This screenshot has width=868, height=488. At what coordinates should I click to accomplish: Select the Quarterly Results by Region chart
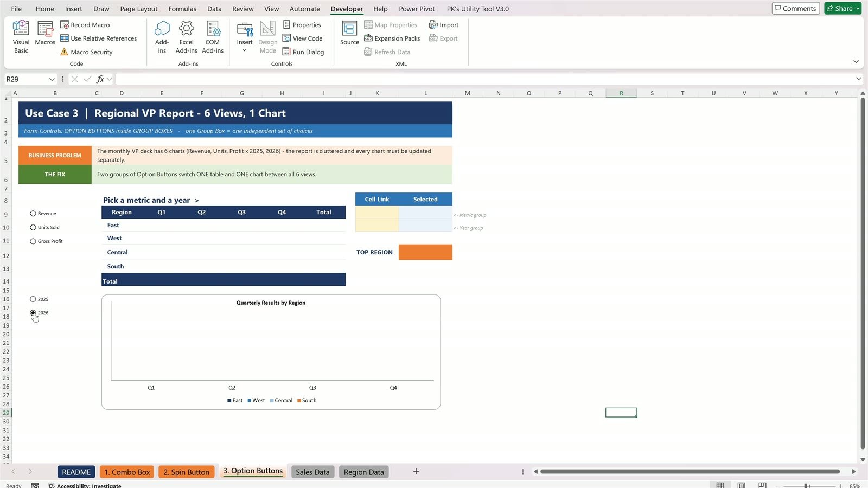click(271, 352)
